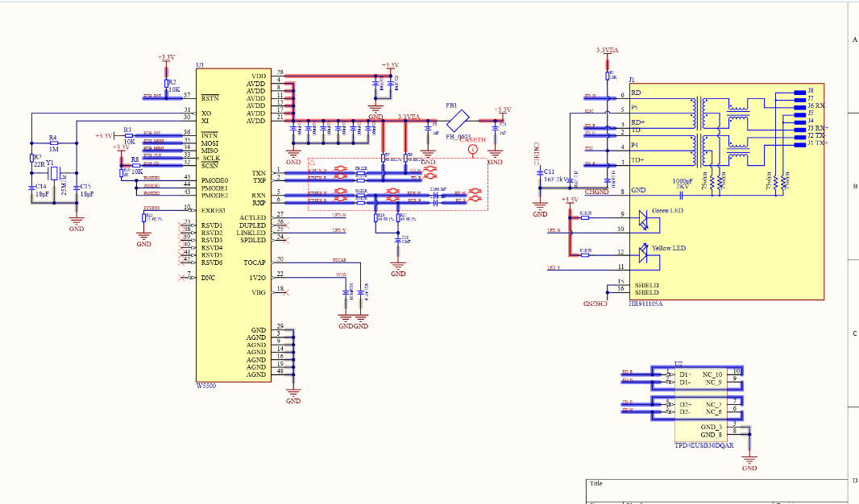Screen dimensions: 859x504
Task: Select resistor R3 10K on the INTN line
Action: coord(127,136)
